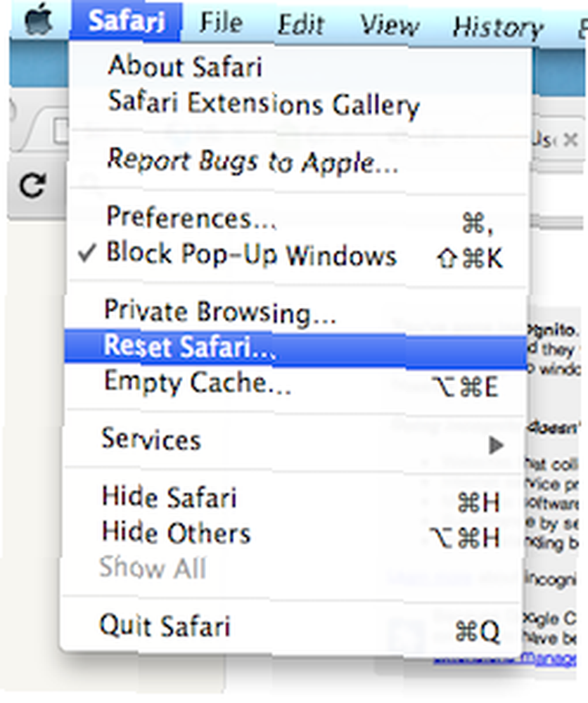Select Reset Safari menu entry
The height and width of the screenshot is (703, 588).
click(295, 347)
